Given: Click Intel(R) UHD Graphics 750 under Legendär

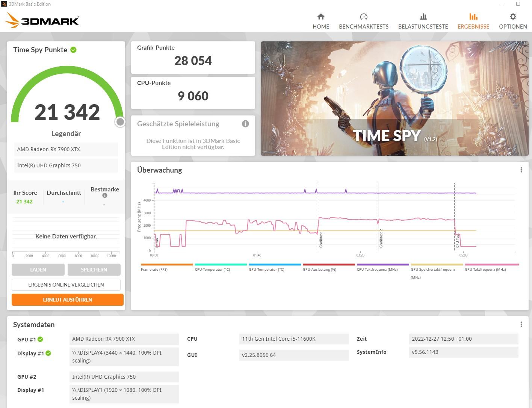Looking at the screenshot, I should point(66,165).
